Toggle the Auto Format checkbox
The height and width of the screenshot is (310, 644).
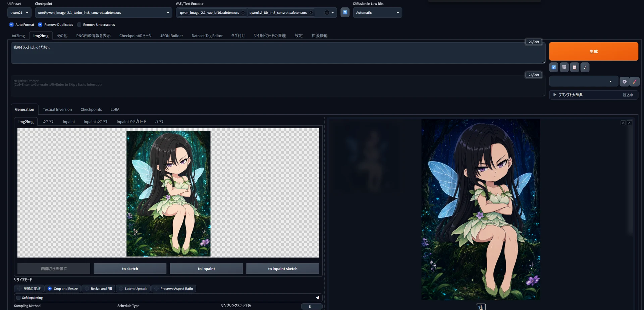click(11, 24)
